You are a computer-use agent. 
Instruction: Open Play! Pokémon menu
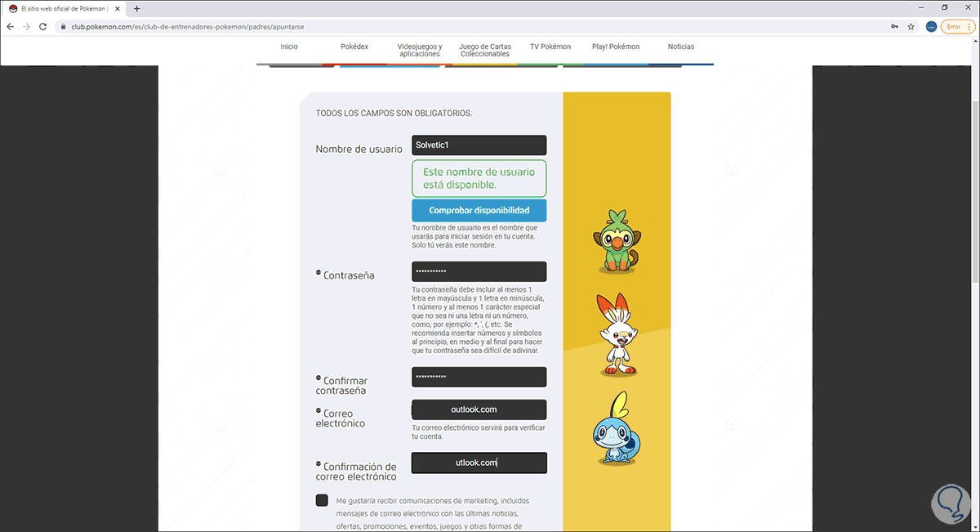(616, 47)
